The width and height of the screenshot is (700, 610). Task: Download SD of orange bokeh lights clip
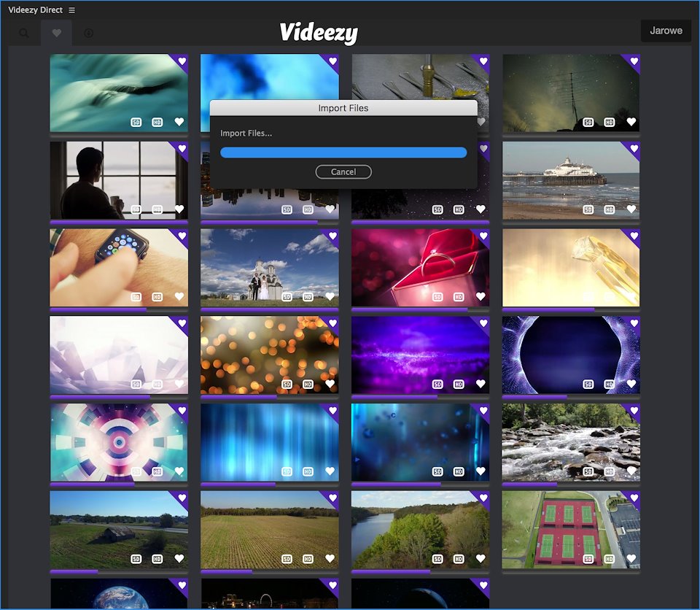tap(287, 385)
